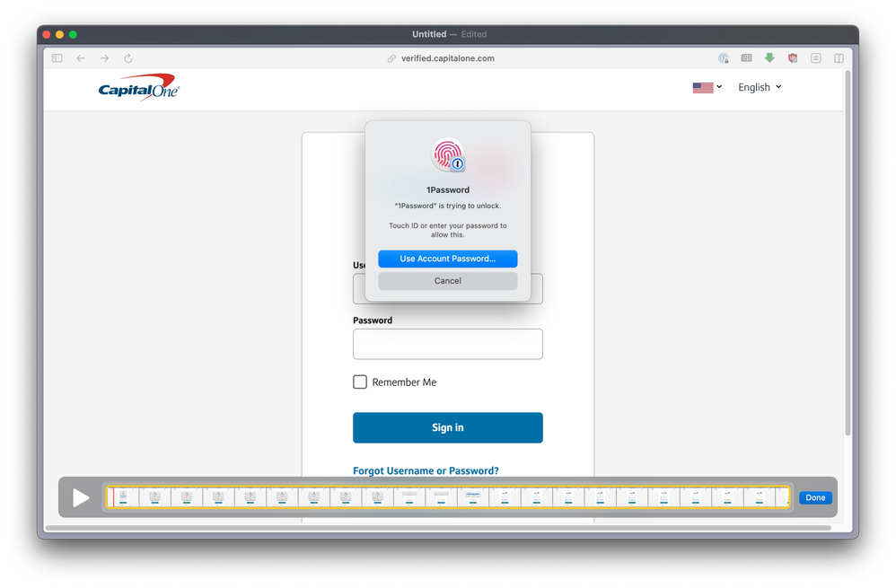This screenshot has width=896, height=588.
Task: Click the blue Sign in button
Action: coord(448,427)
